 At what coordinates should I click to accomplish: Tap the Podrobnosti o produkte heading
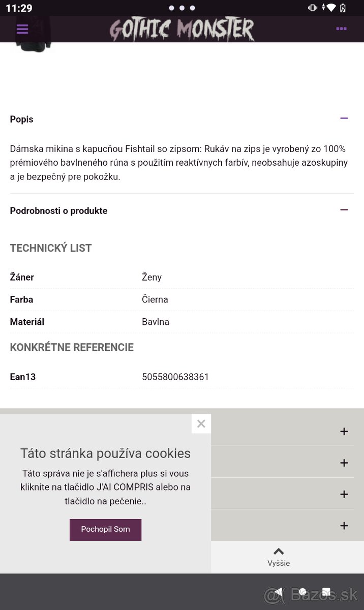[x=58, y=211]
